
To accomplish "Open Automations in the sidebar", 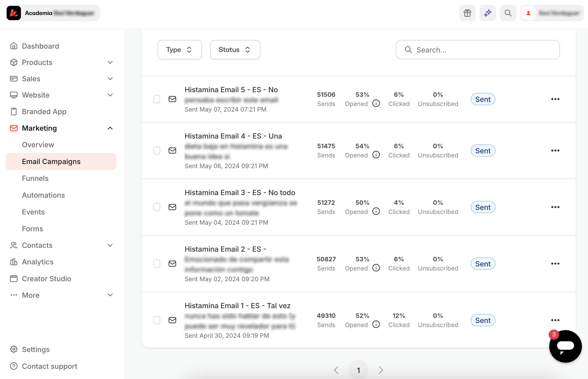I will (43, 195).
